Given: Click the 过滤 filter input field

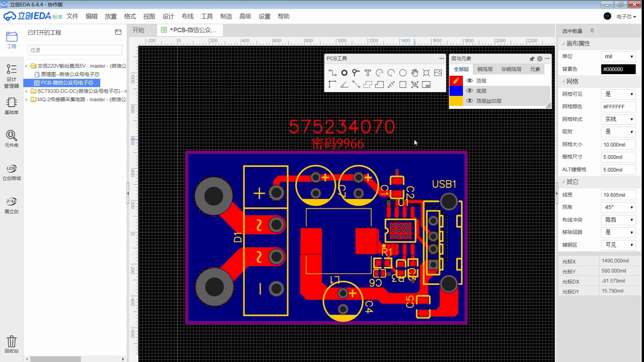Looking at the screenshot, I should (75, 50).
